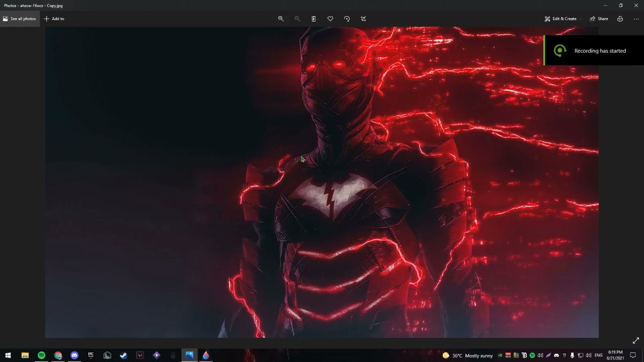Open the Windows Start menu
Screen dimensions: 644x362
point(8,355)
